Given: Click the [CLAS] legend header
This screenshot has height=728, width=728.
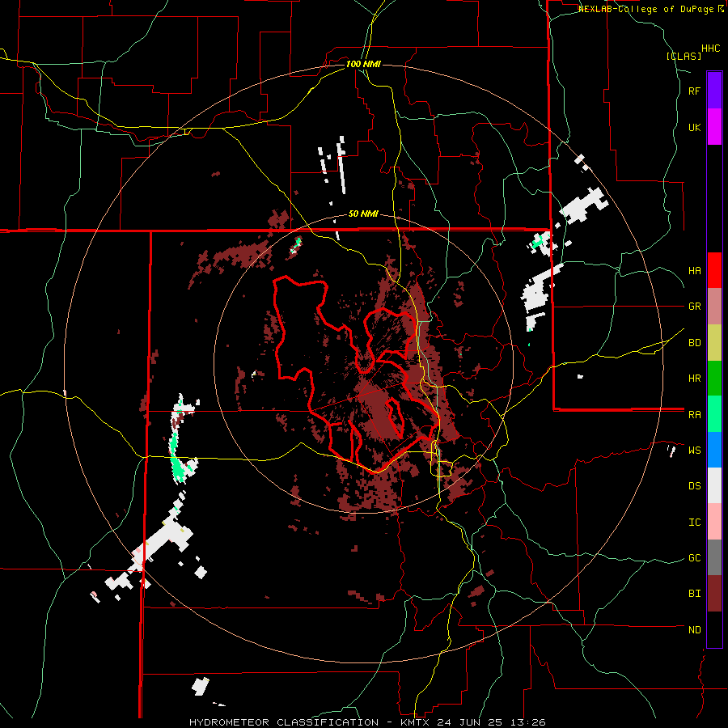Looking at the screenshot, I should (684, 56).
